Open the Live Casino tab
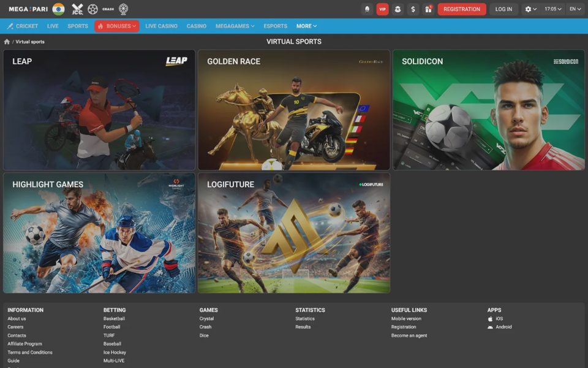 161,26
